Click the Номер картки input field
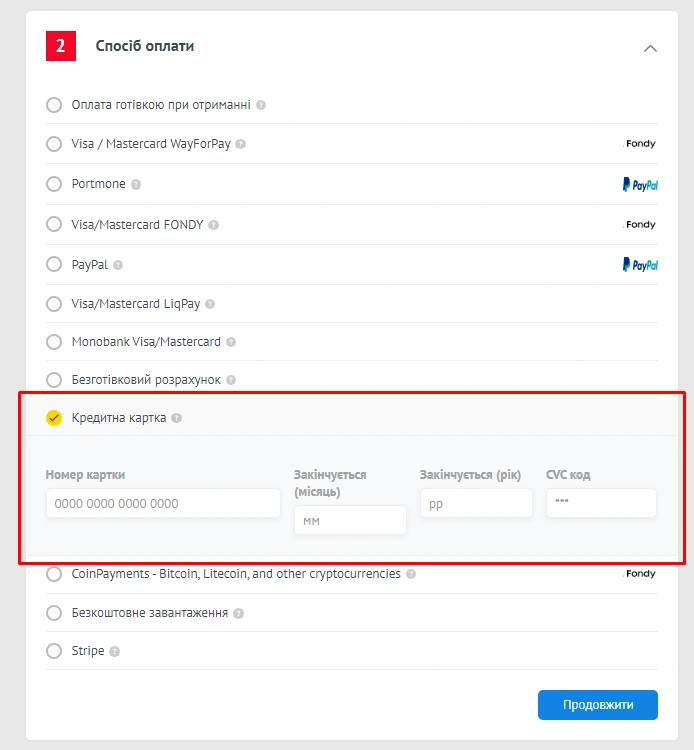The height and width of the screenshot is (750, 694). point(163,503)
